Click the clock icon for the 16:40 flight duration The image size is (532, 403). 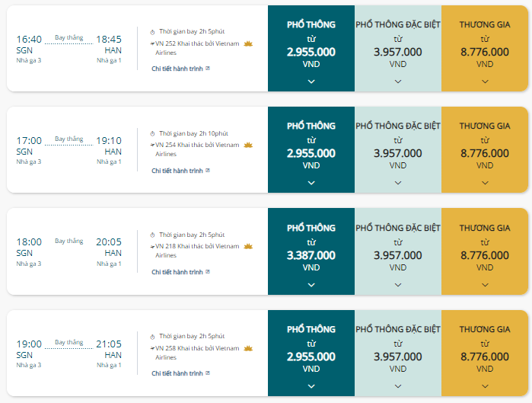(x=153, y=32)
